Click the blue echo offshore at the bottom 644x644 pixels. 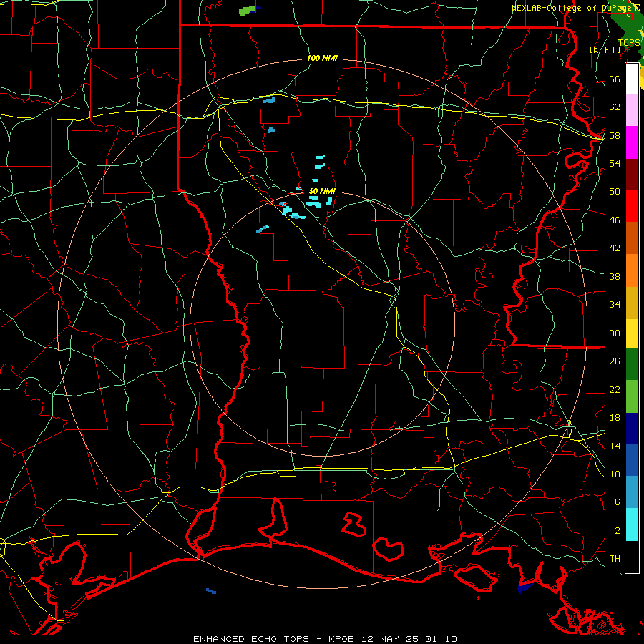(x=211, y=591)
